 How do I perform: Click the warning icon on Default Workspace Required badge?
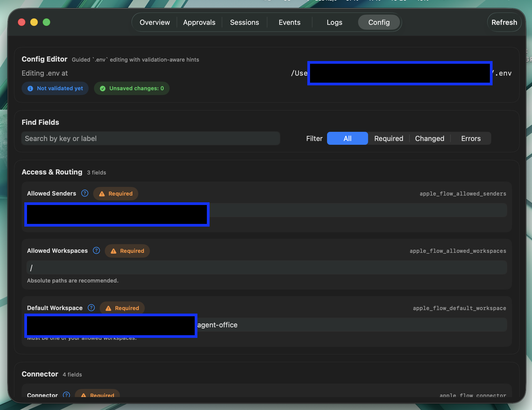coord(109,308)
